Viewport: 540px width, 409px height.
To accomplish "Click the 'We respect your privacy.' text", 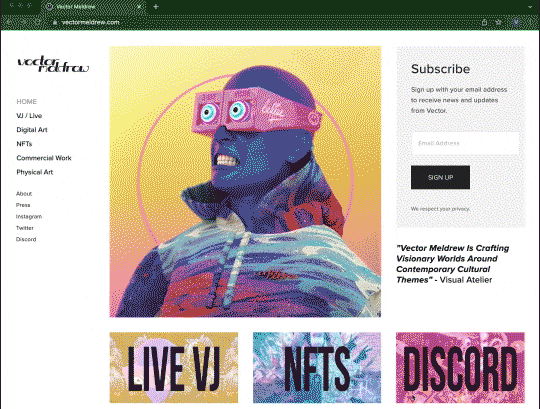I will coord(440,209).
